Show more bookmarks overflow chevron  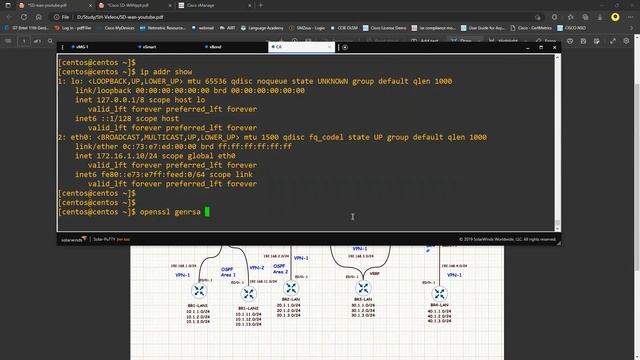coord(631,28)
